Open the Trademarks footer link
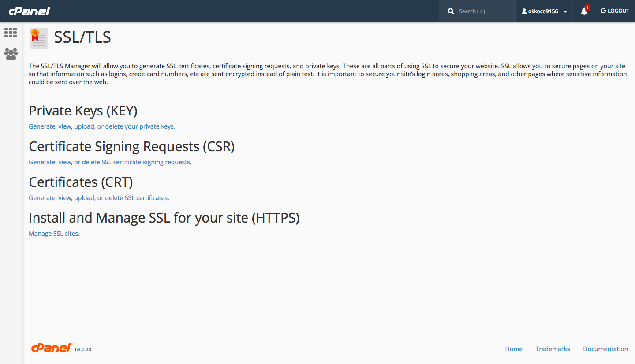The height and width of the screenshot is (364, 635). 553,349
